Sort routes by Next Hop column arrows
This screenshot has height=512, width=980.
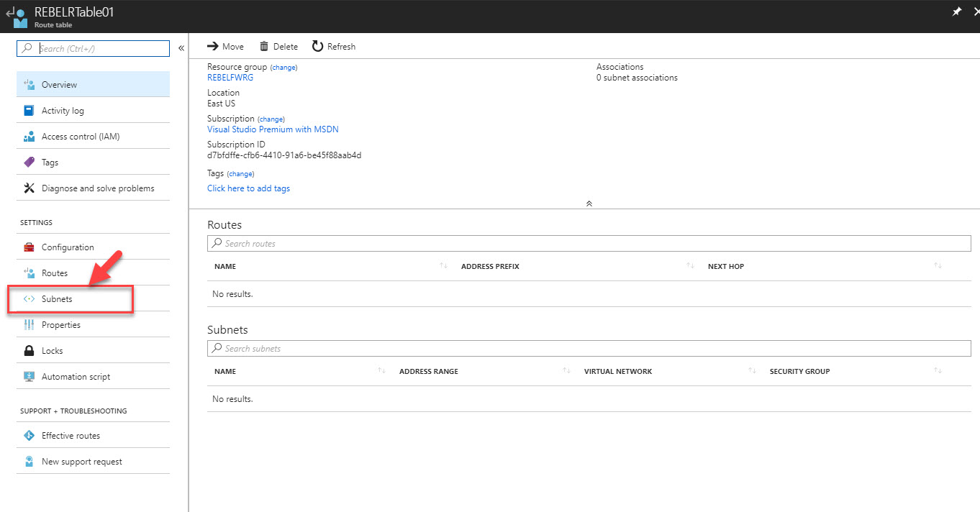[938, 267]
